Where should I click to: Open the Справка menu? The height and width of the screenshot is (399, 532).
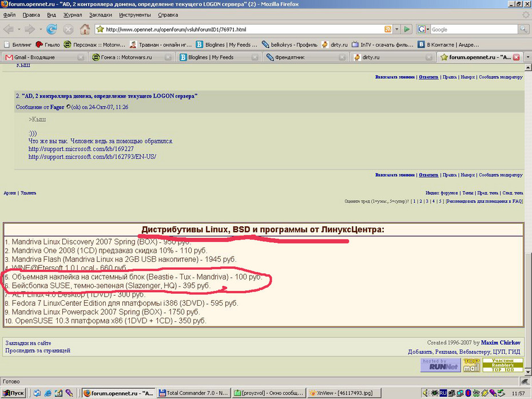click(x=168, y=15)
